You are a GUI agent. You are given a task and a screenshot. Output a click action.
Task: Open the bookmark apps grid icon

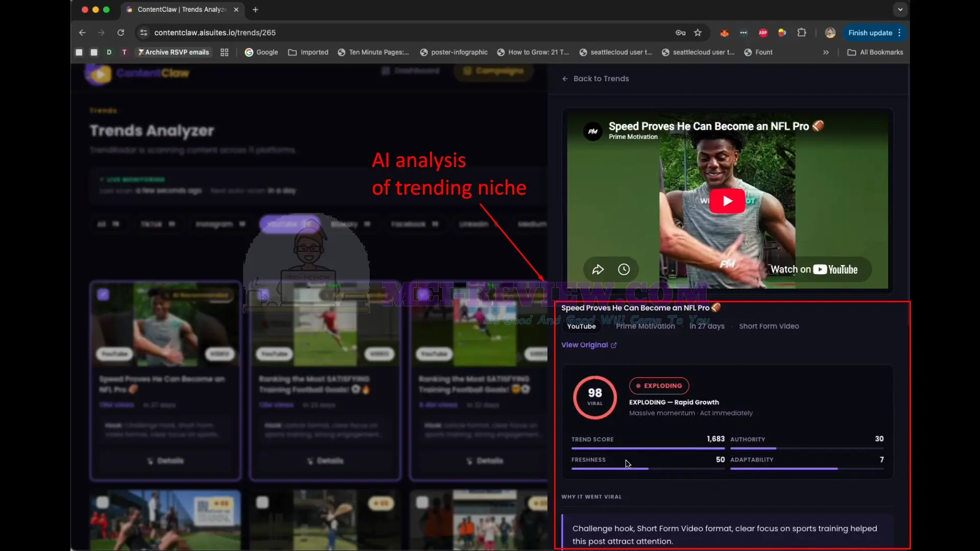pos(224,52)
